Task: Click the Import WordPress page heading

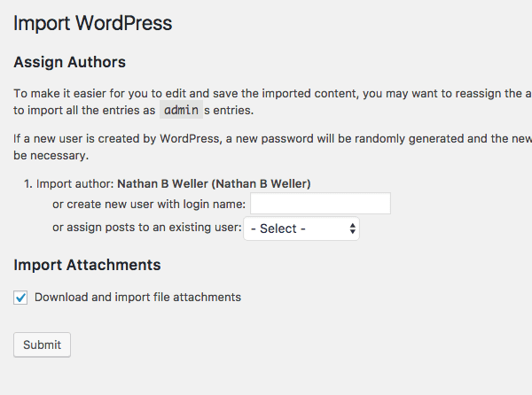Action: (93, 23)
